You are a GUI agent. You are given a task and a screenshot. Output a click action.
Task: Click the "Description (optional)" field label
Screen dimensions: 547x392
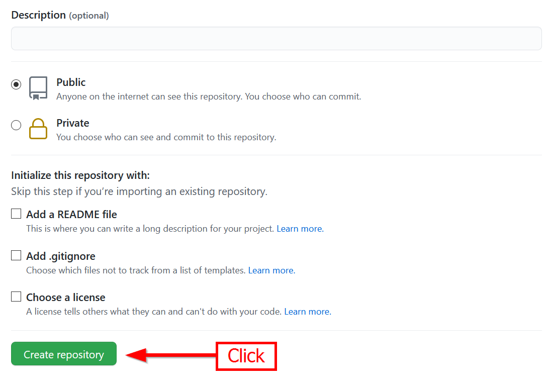pos(60,15)
